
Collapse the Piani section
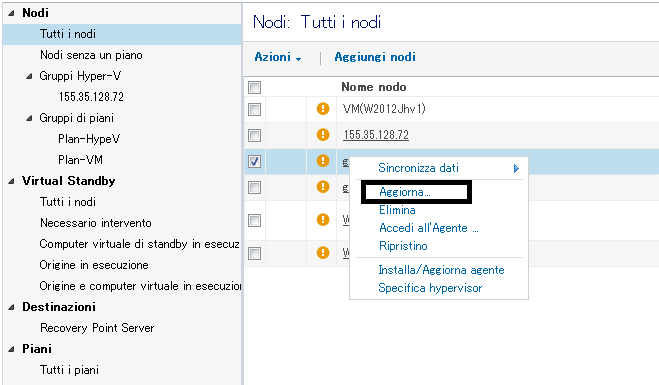(x=11, y=350)
